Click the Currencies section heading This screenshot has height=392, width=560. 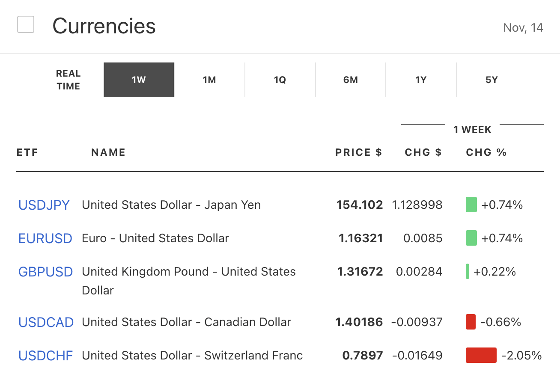[104, 26]
